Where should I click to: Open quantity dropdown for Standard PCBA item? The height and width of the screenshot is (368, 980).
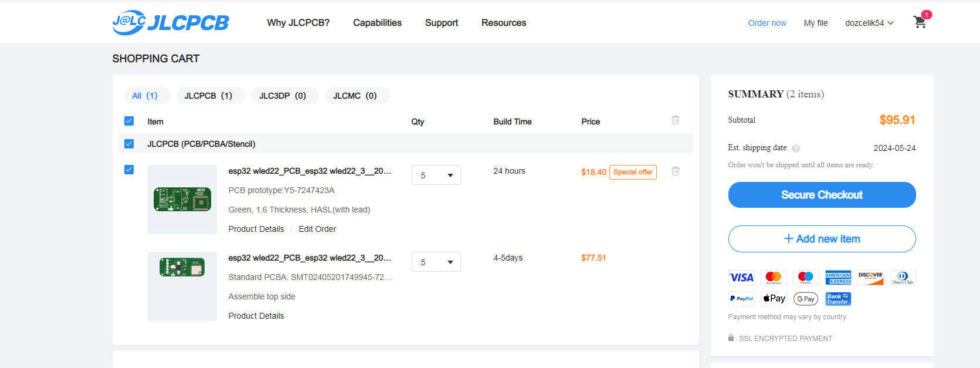[x=436, y=262]
